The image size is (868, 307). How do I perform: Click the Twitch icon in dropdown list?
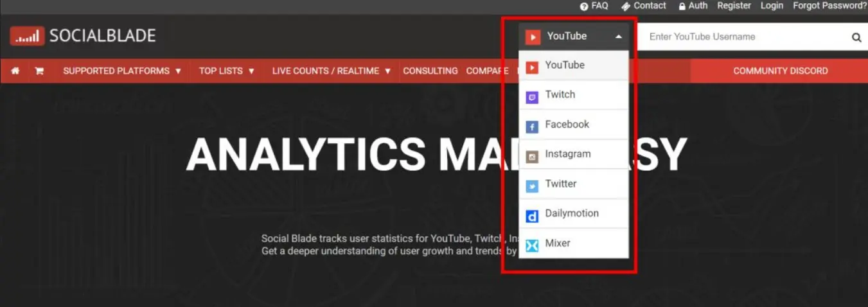[x=532, y=97]
